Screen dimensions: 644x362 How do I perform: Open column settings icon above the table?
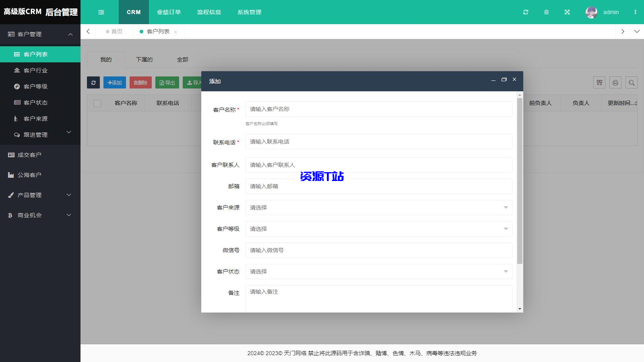pos(599,82)
